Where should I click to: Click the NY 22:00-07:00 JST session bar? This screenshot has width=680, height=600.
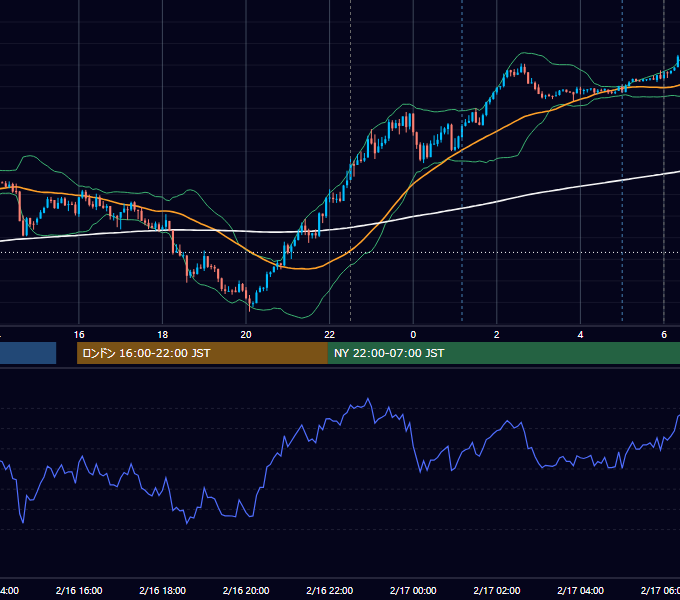pos(503,353)
